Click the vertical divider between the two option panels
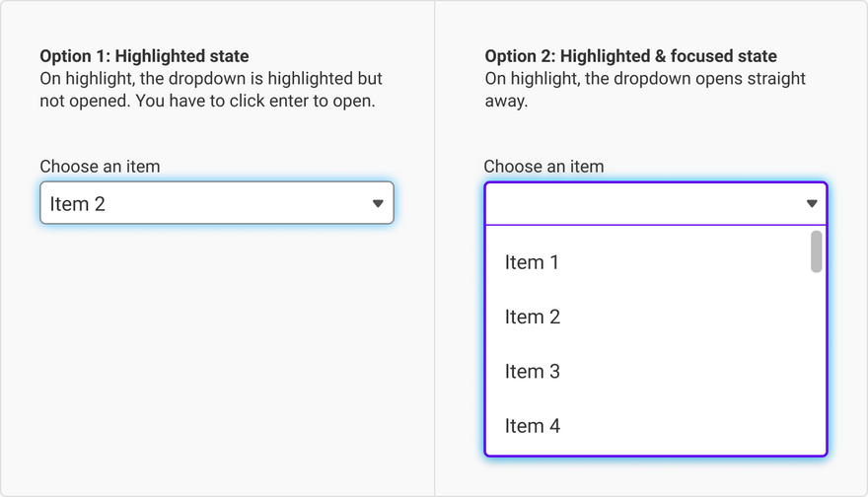Image resolution: width=868 pixels, height=497 pixels. pos(434,296)
